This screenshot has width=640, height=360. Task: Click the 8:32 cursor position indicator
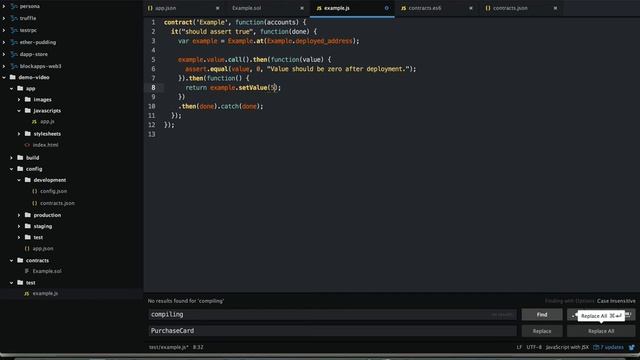198,347
